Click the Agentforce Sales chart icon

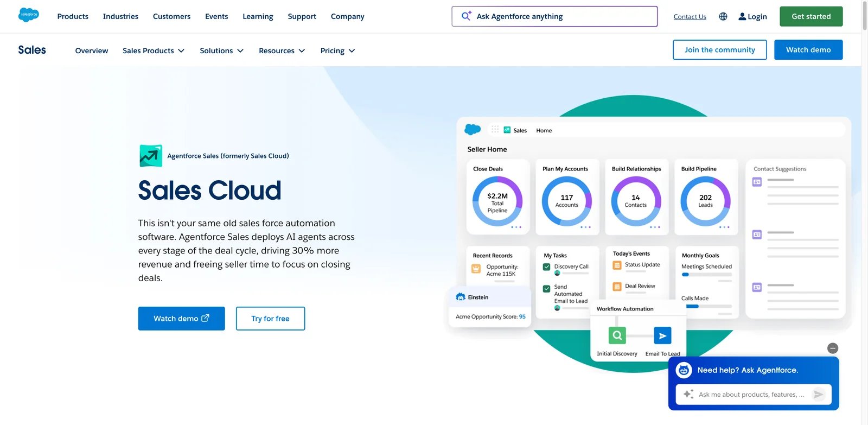tap(151, 156)
